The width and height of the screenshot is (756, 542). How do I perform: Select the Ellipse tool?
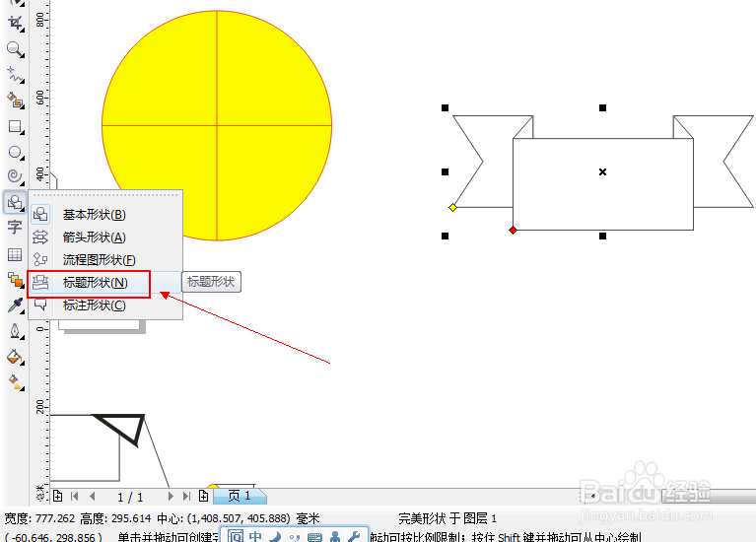(x=15, y=152)
